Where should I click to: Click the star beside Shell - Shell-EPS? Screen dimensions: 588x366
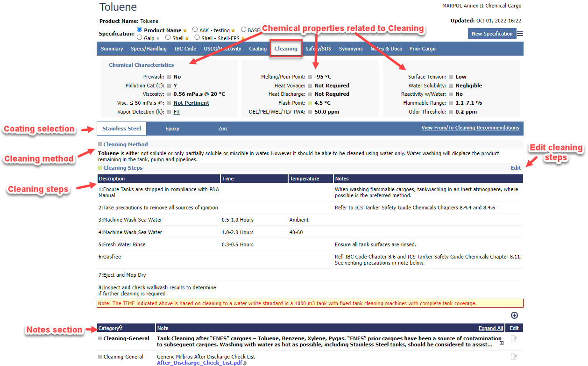coord(242,38)
